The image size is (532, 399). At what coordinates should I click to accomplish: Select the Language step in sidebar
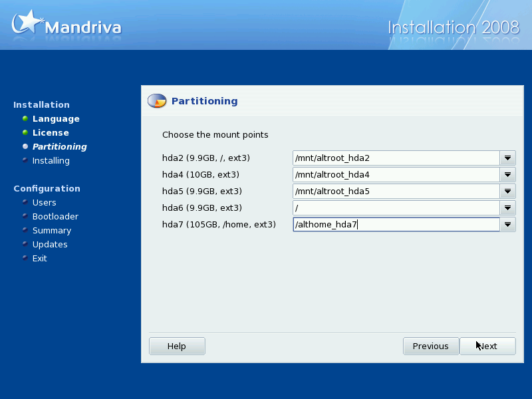56,119
